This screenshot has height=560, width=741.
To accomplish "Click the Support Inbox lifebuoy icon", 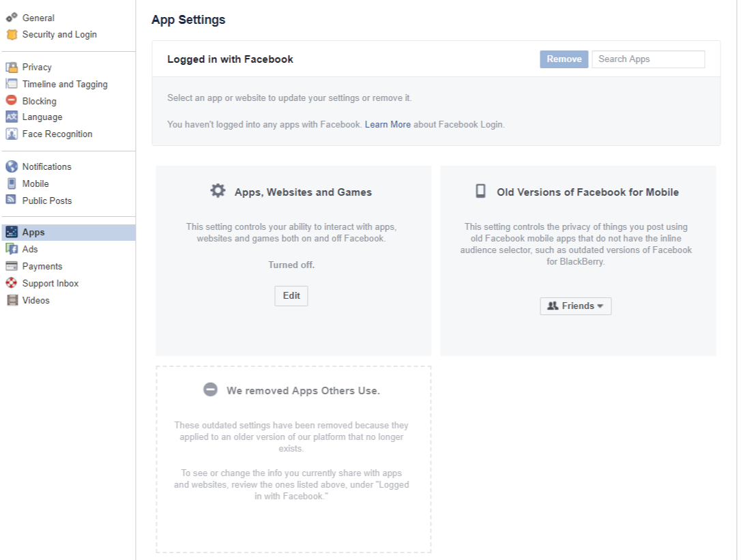I will tap(12, 282).
